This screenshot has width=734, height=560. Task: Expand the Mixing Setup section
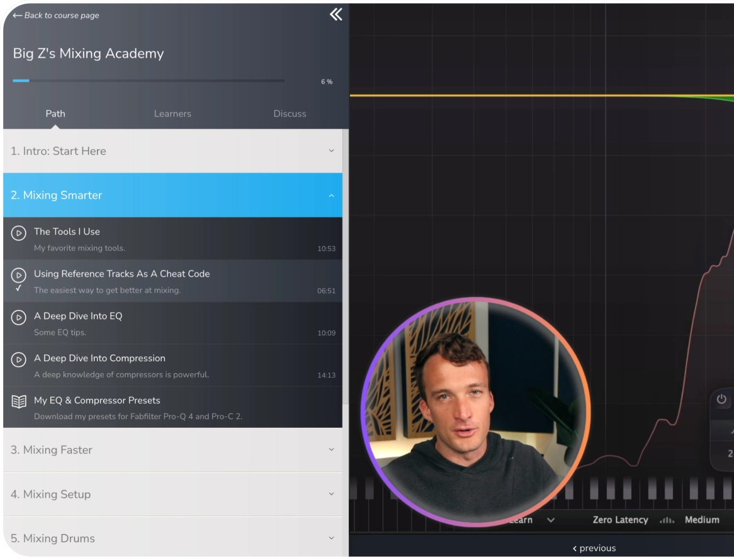click(331, 494)
